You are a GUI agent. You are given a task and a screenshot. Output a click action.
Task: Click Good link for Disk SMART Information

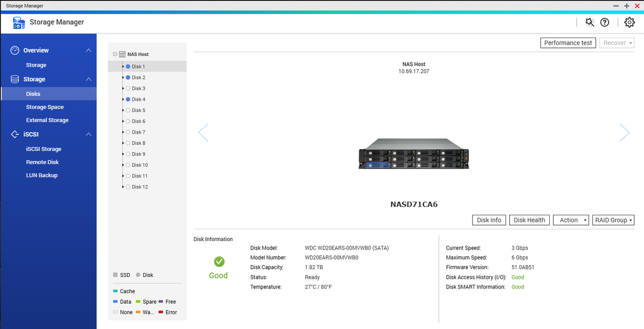click(x=518, y=287)
